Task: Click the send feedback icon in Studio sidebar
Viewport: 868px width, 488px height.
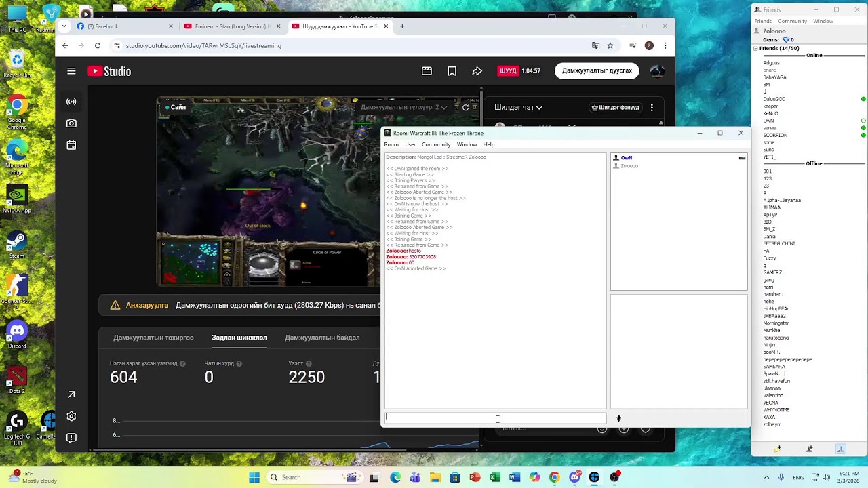Action: pos(71,438)
